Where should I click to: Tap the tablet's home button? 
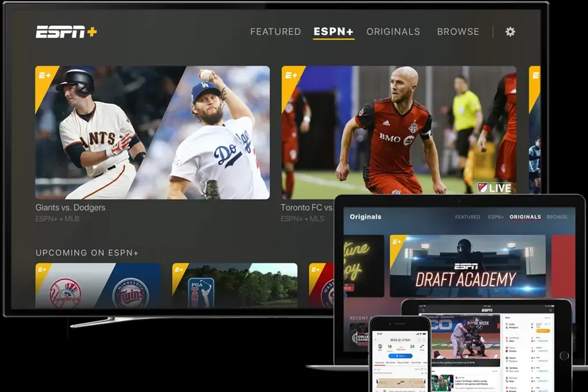pos(563,356)
